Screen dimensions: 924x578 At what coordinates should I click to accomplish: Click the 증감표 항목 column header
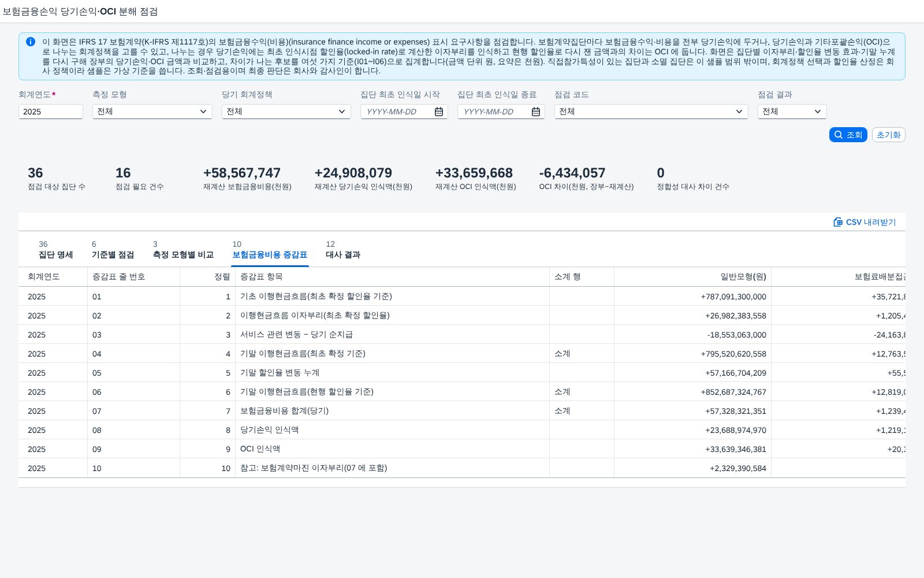[393, 277]
